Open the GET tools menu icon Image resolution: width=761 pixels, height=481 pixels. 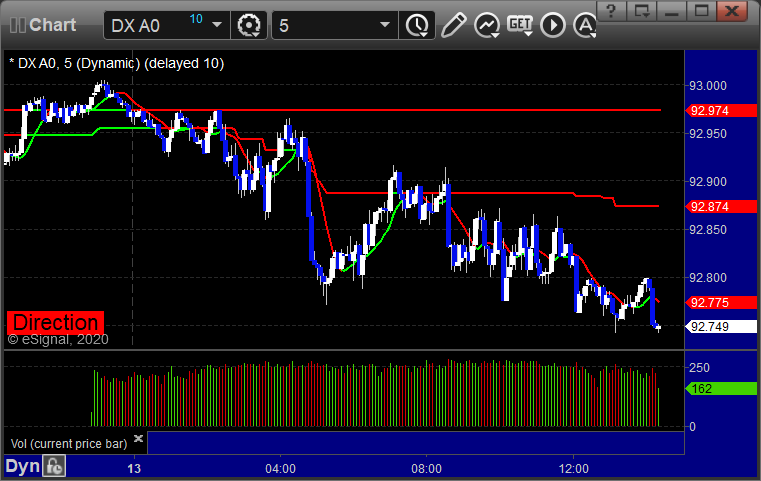point(520,25)
